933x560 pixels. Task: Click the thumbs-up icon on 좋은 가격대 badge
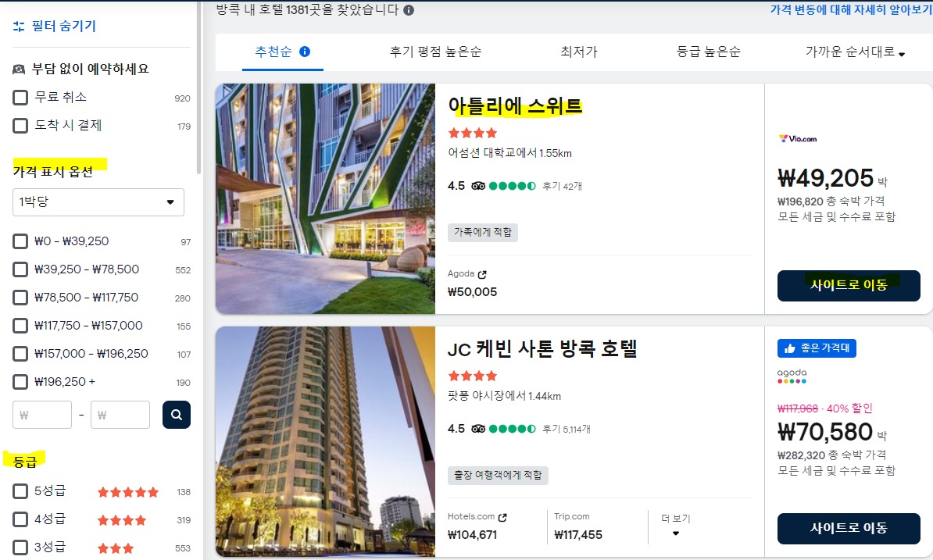tap(789, 348)
